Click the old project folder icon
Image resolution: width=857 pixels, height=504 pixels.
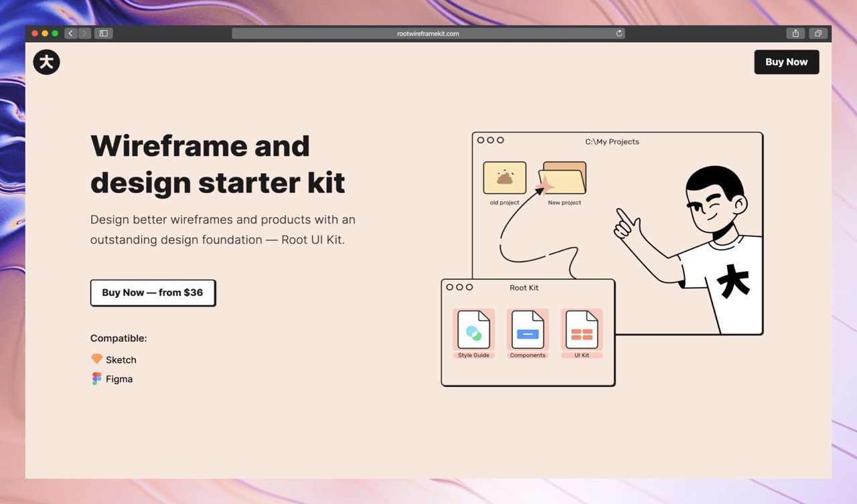click(505, 178)
